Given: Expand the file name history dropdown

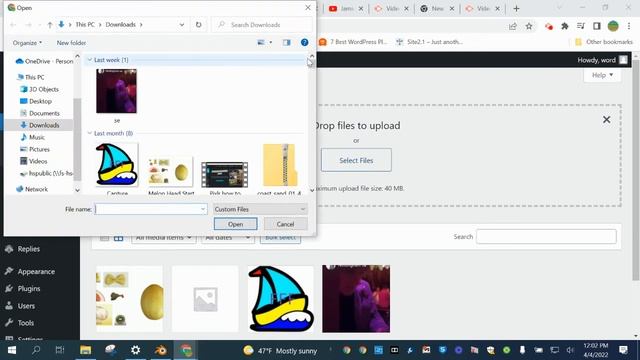Looking at the screenshot, I should [203, 209].
